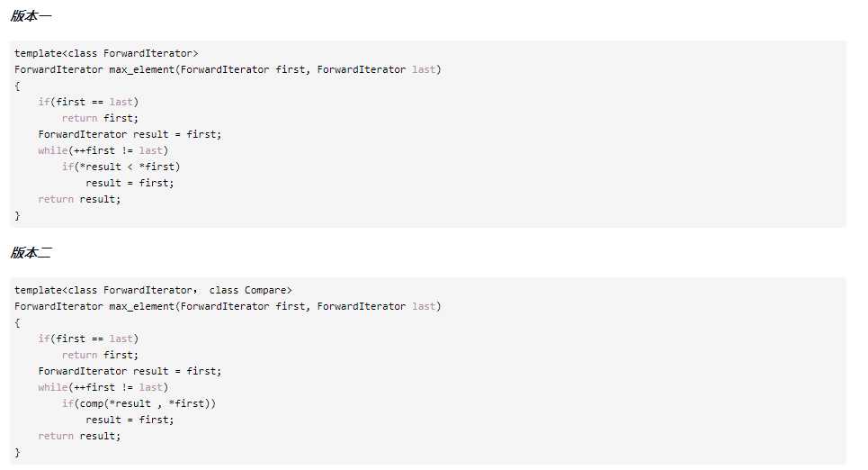This screenshot has height=470, width=868.
Task: Click the closing brace of version two
Action: click(x=17, y=452)
